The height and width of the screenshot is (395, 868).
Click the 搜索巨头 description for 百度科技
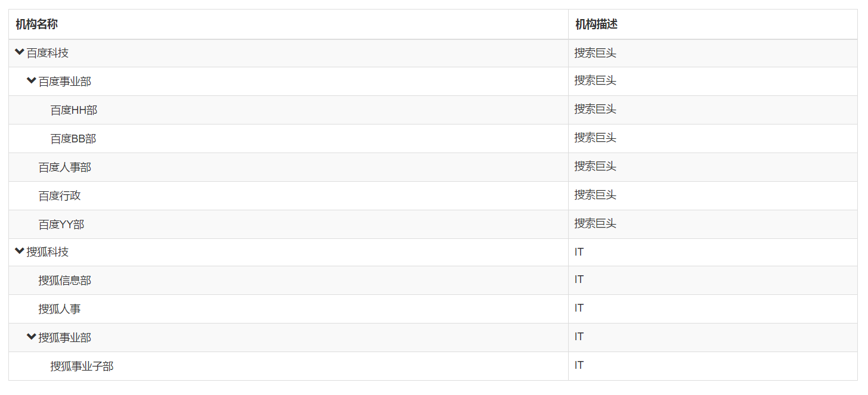pyautogui.click(x=596, y=53)
